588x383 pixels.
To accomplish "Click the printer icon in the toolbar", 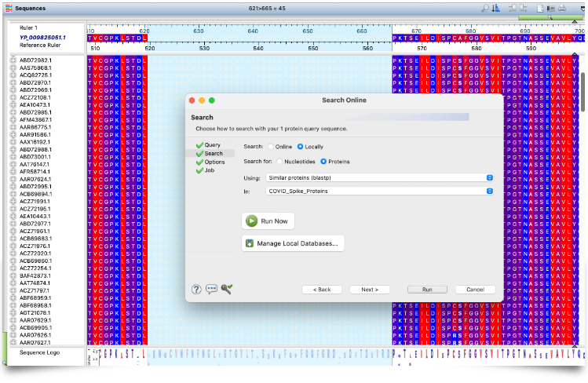I will click(x=561, y=8).
